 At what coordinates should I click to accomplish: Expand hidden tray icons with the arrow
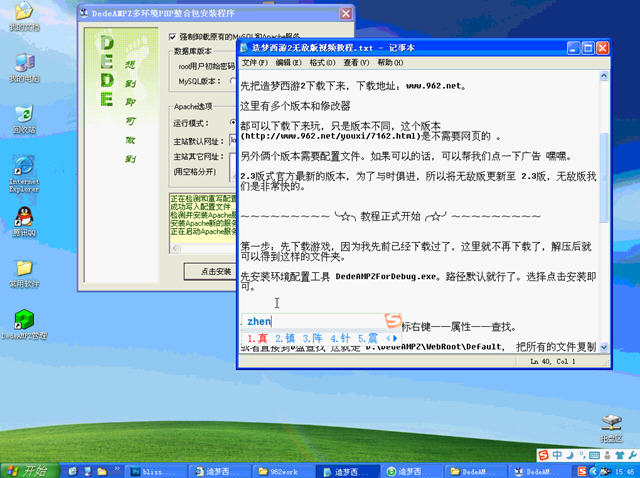[593, 471]
